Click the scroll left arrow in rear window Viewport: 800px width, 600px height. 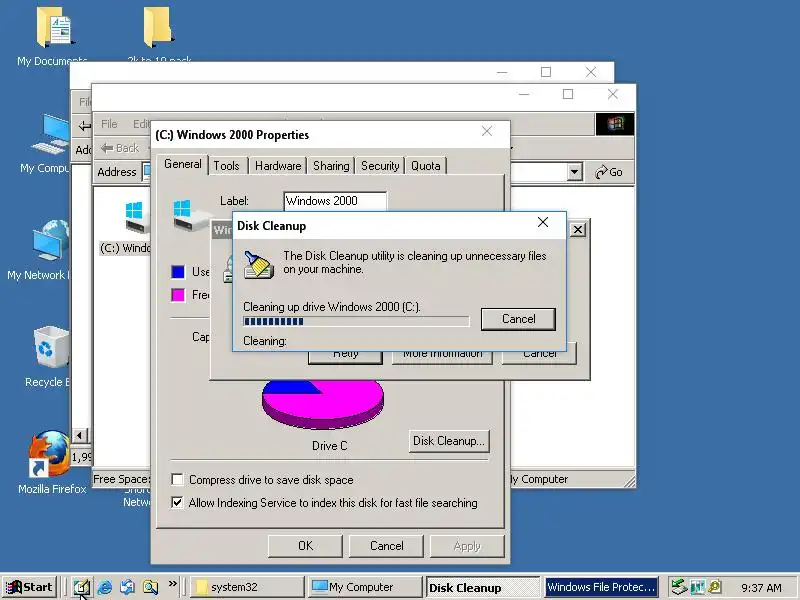point(80,436)
